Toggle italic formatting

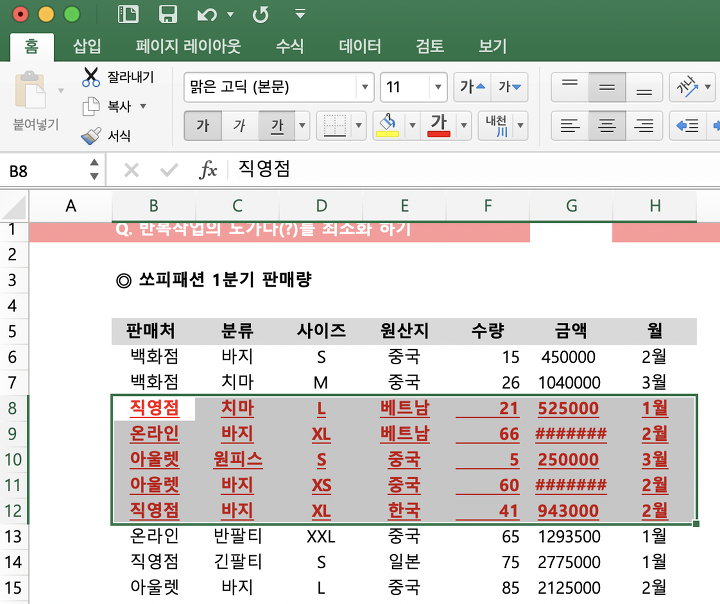pyautogui.click(x=240, y=125)
